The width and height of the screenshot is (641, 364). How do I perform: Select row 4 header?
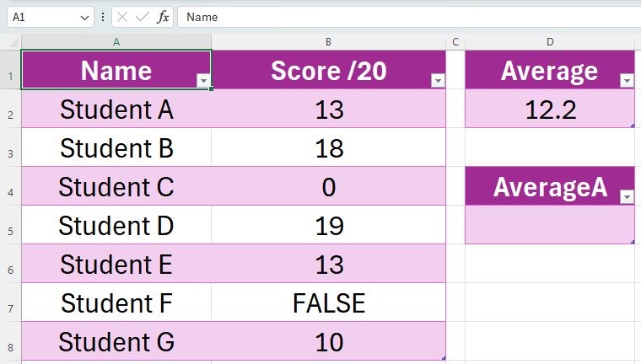click(10, 186)
